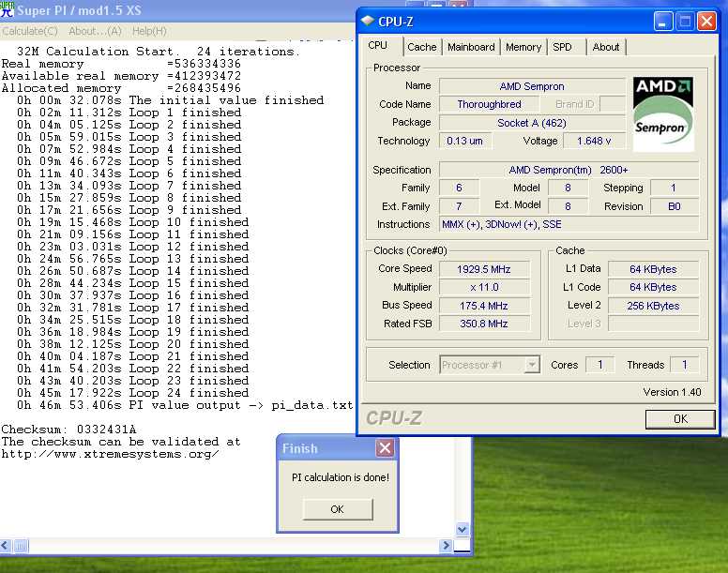Click the L1 Data 64 KBytes value
The height and width of the screenshot is (573, 728).
pos(653,269)
